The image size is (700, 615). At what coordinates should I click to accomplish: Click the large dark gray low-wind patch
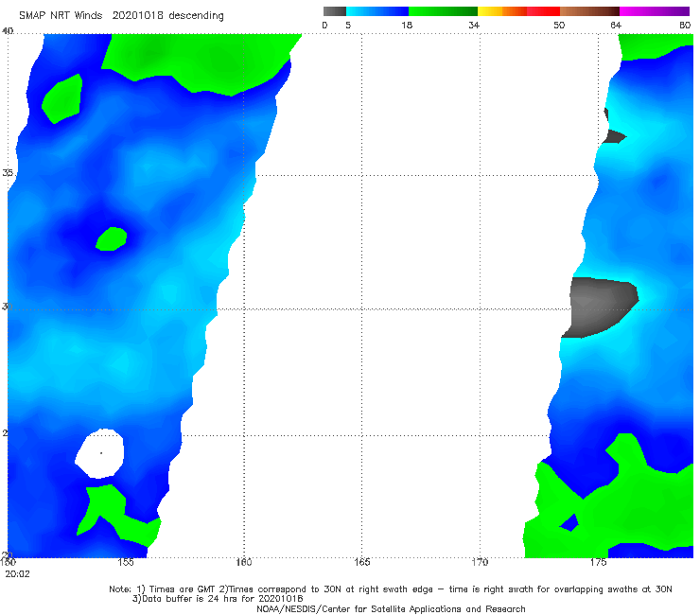598,307
